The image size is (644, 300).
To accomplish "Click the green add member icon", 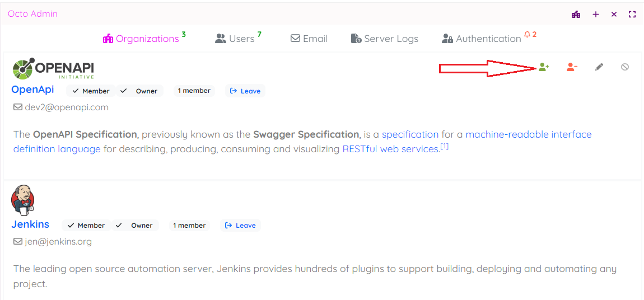I will (543, 67).
